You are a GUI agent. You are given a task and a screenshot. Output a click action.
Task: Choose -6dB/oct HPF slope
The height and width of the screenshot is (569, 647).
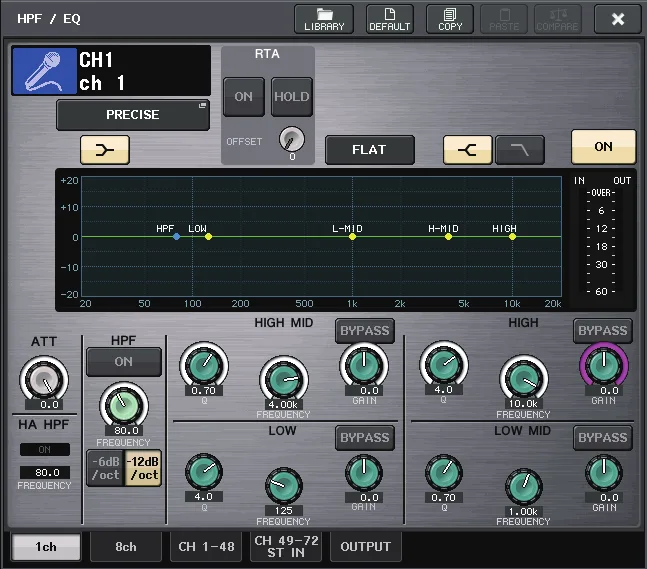click(x=106, y=468)
